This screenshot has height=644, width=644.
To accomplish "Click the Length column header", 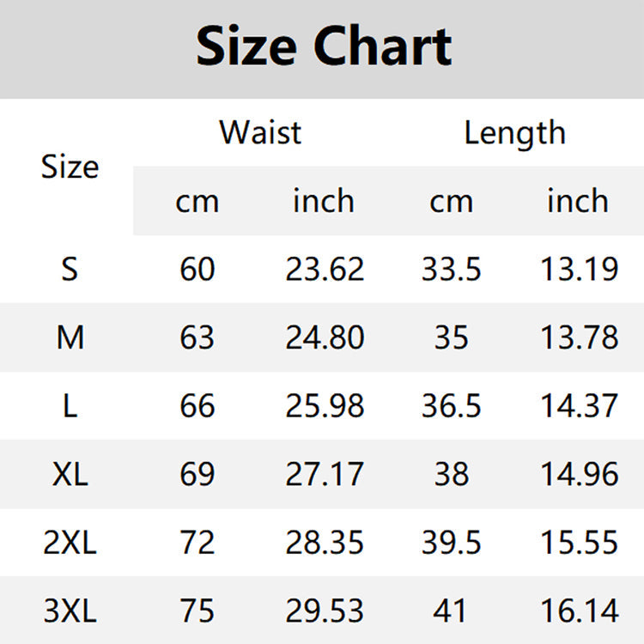I will point(514,133).
